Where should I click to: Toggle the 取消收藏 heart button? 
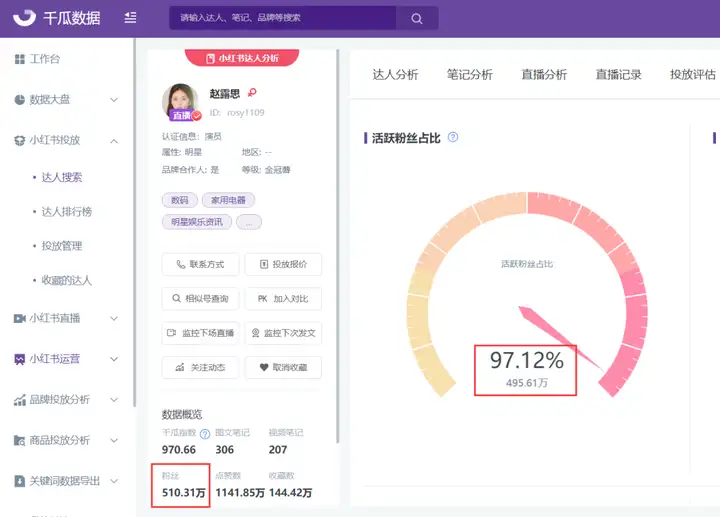pyautogui.click(x=283, y=367)
